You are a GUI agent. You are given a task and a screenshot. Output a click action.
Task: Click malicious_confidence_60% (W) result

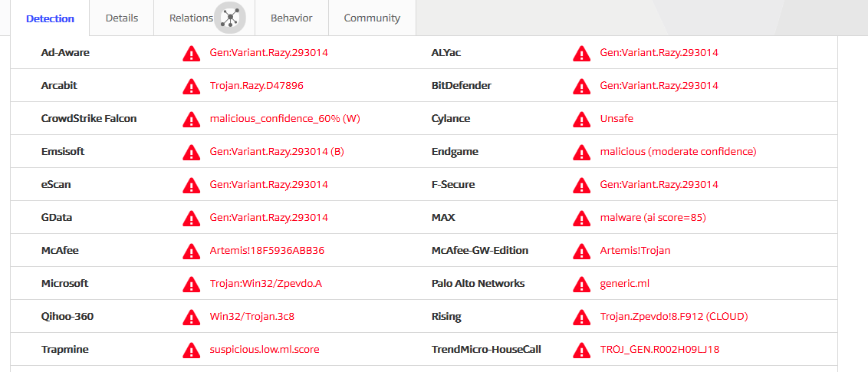(x=285, y=118)
